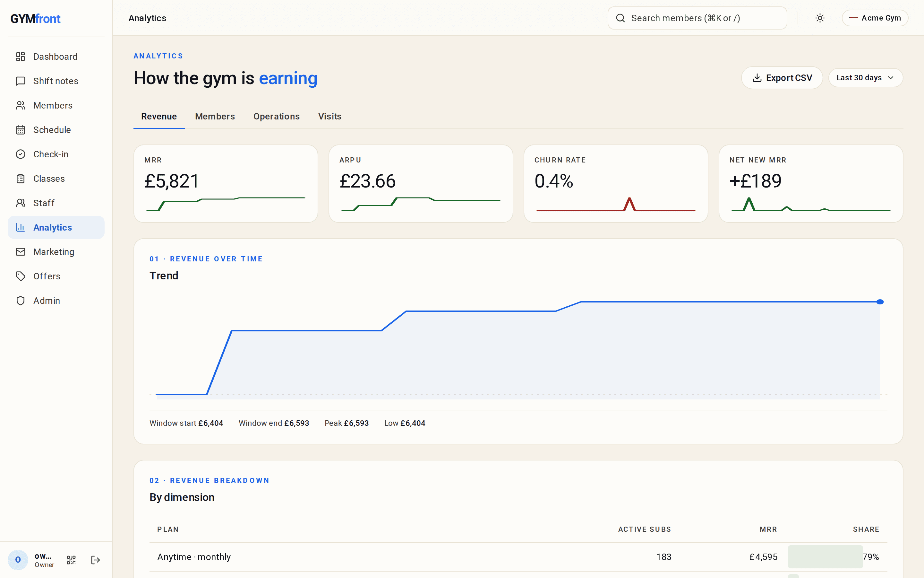Switch to the Operations tab
The width and height of the screenshot is (924, 578).
click(277, 117)
